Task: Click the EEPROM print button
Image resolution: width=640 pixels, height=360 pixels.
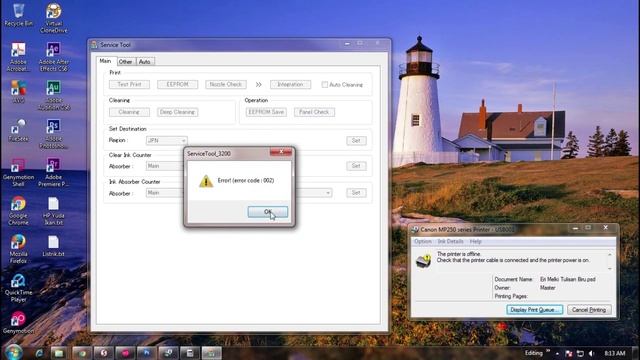Action: (178, 84)
